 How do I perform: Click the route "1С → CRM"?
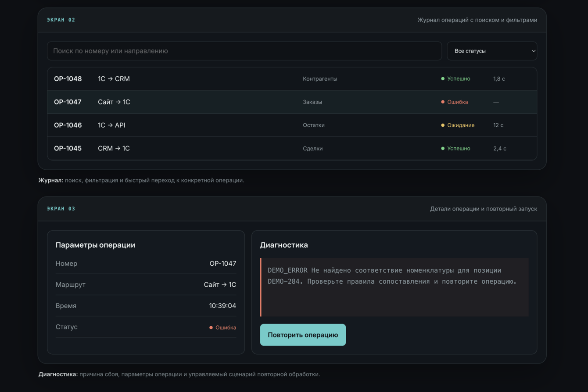(114, 79)
